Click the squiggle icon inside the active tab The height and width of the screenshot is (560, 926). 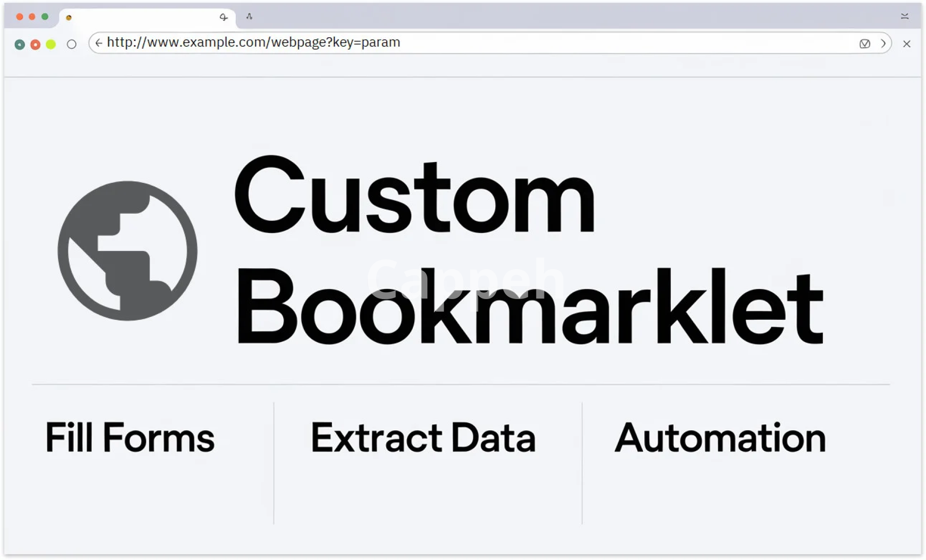point(223,17)
